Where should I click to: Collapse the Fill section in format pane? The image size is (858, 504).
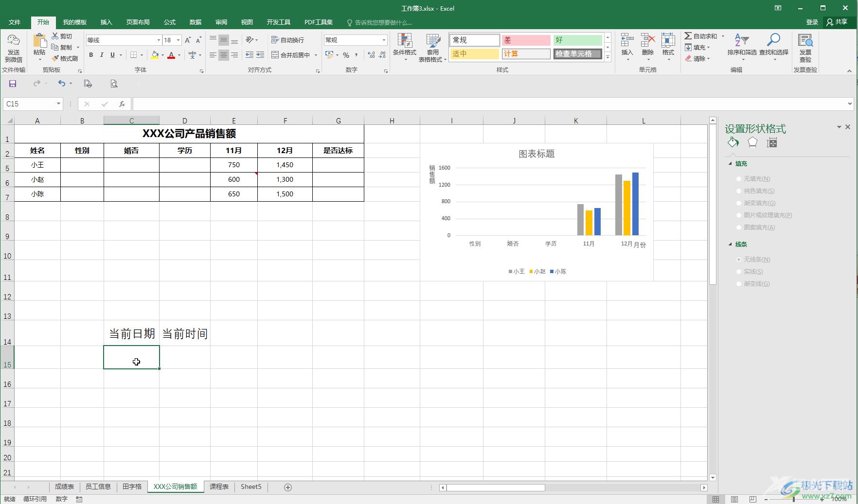click(730, 164)
